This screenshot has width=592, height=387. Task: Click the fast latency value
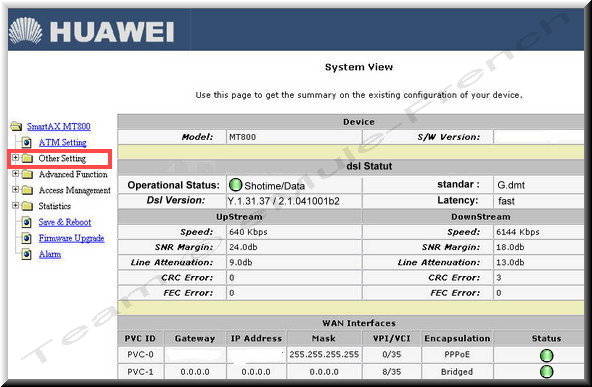click(506, 201)
